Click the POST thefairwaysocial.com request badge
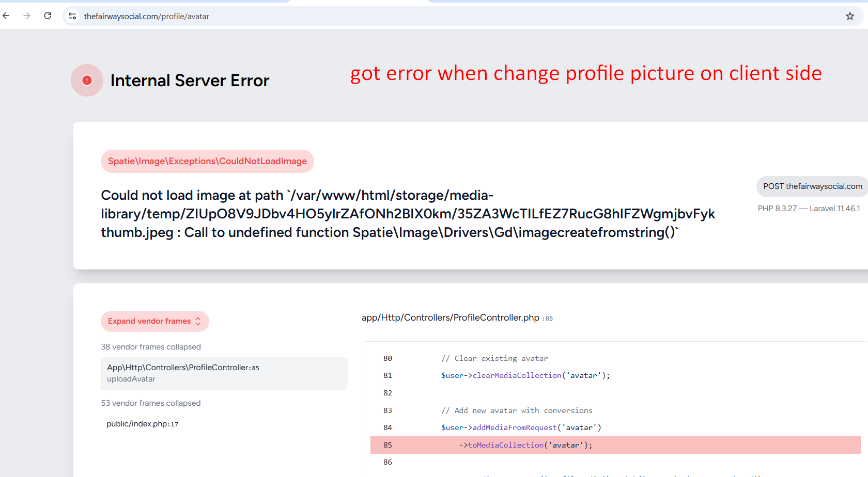The image size is (868, 477). point(812,186)
